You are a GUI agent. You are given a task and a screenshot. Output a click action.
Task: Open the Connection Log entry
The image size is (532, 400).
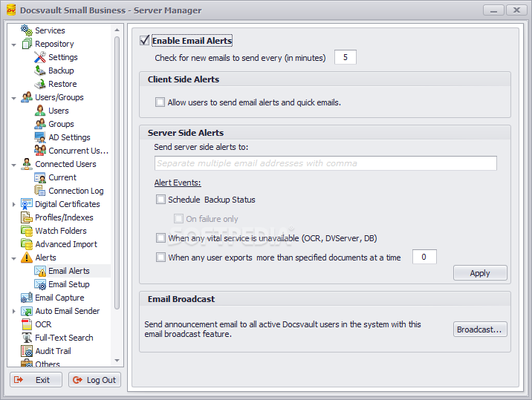tap(76, 191)
